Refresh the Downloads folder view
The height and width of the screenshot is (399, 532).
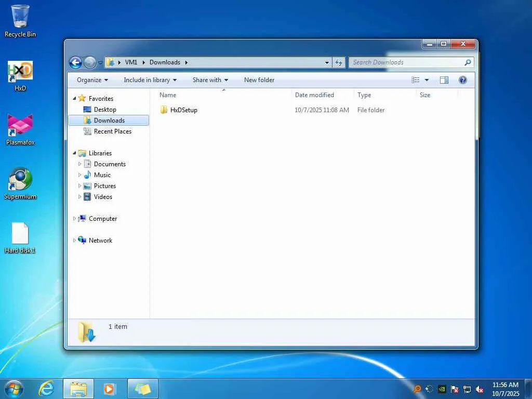click(339, 62)
